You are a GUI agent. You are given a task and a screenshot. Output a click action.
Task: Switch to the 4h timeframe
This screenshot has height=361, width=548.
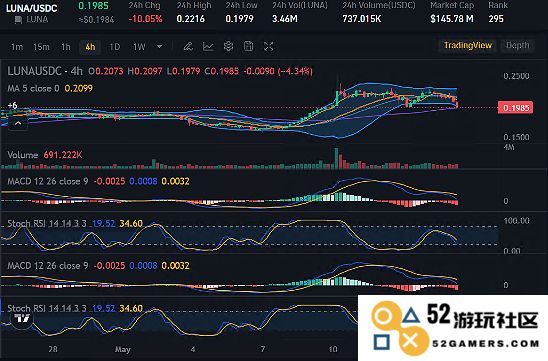click(90, 47)
